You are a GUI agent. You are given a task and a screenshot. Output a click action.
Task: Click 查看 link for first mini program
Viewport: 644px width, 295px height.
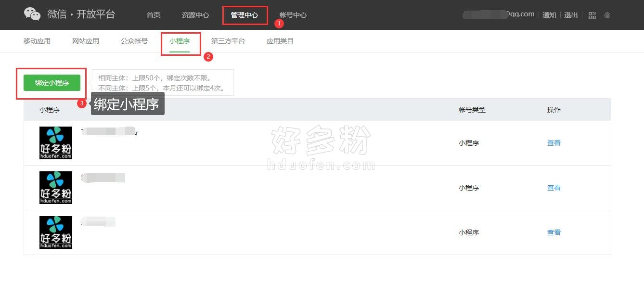[554, 143]
